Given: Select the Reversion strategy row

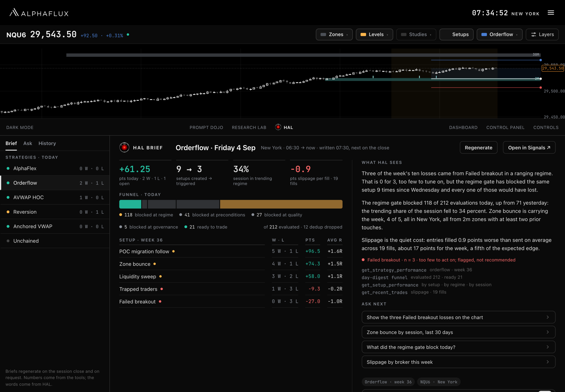Looking at the screenshot, I should point(55,212).
